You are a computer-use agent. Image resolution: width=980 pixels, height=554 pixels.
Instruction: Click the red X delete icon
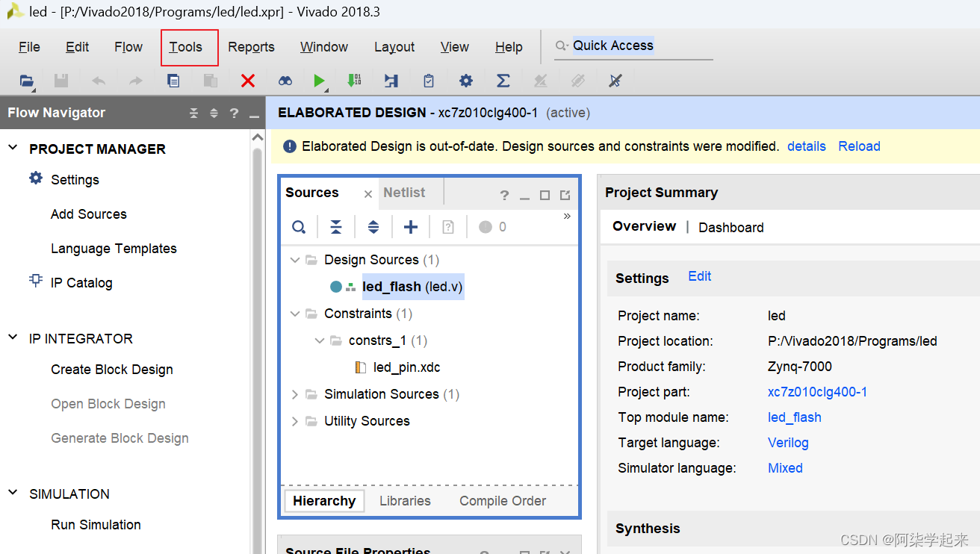pyautogui.click(x=248, y=81)
